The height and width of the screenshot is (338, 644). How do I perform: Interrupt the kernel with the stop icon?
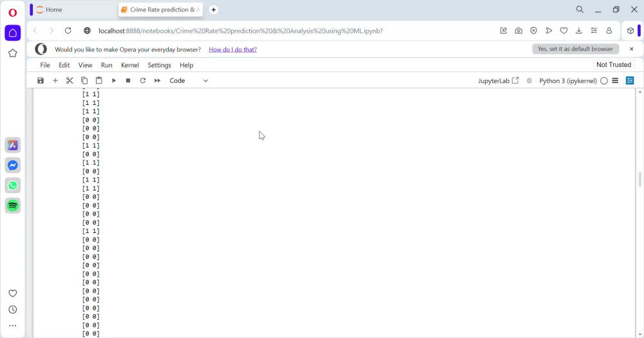(x=128, y=80)
